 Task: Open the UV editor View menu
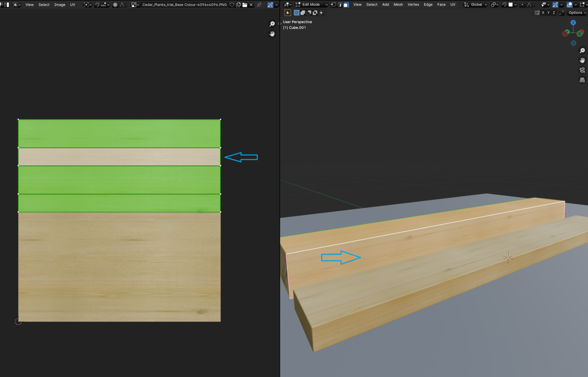tap(29, 5)
